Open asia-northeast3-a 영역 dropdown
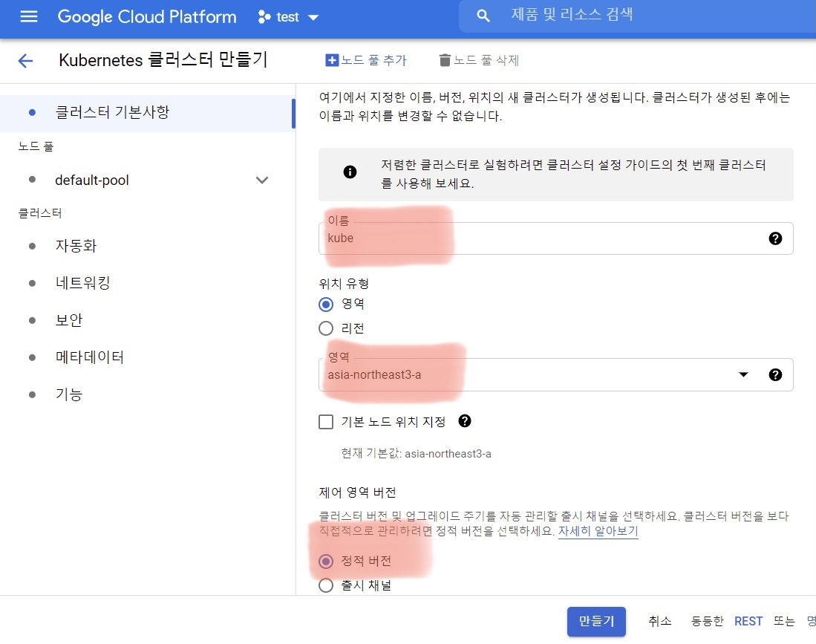816x644 pixels. (x=556, y=374)
